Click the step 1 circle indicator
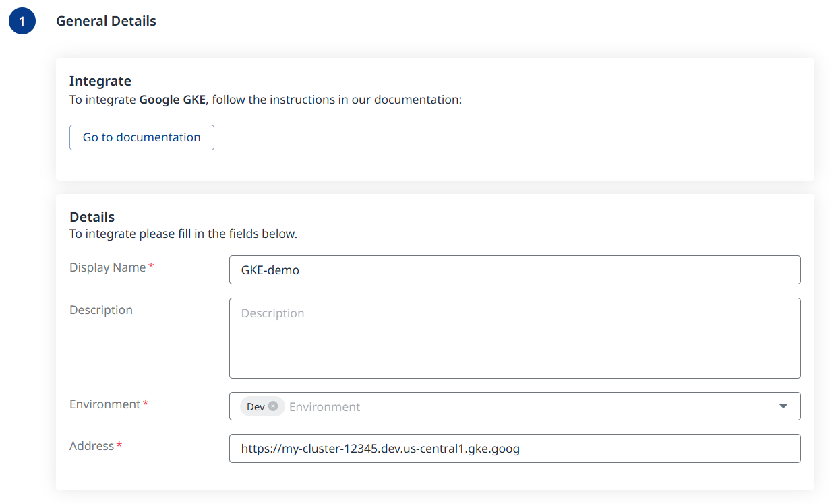This screenshot has width=838, height=504. pyautogui.click(x=22, y=22)
